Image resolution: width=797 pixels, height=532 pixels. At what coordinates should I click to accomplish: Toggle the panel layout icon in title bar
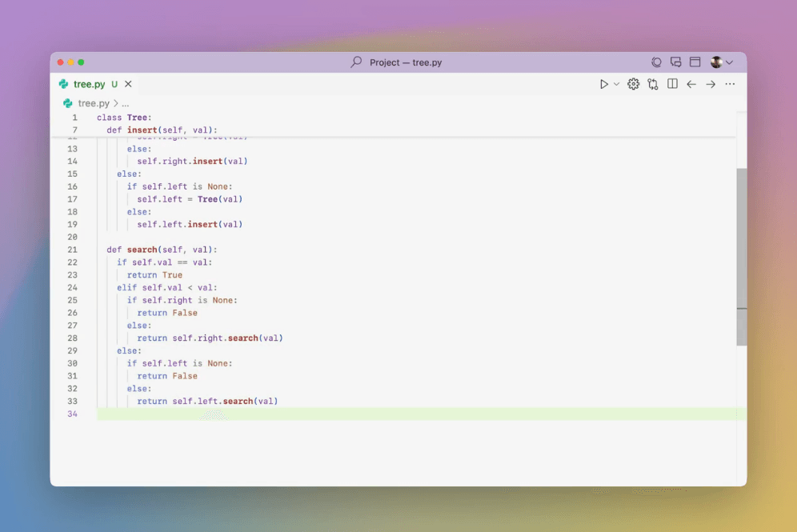[x=695, y=62]
